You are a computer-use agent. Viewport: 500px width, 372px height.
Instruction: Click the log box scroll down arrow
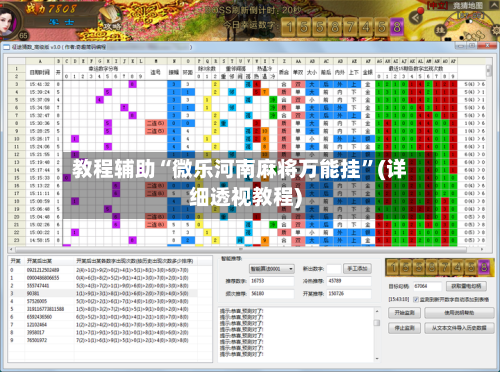(377, 359)
